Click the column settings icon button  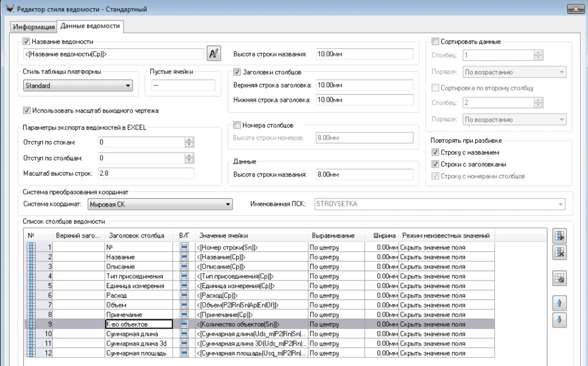tap(559, 278)
